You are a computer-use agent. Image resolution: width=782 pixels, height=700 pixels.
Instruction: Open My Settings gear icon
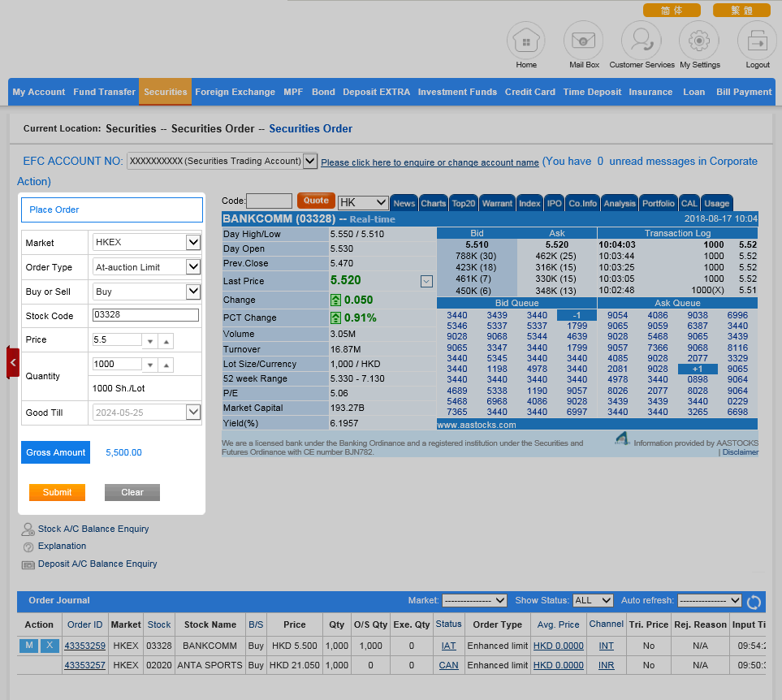[699, 40]
